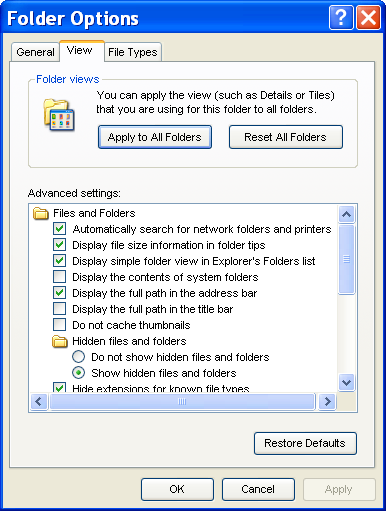Screen dimensions: 386x511
Task: Click Reset All Folders button
Action: pos(286,137)
